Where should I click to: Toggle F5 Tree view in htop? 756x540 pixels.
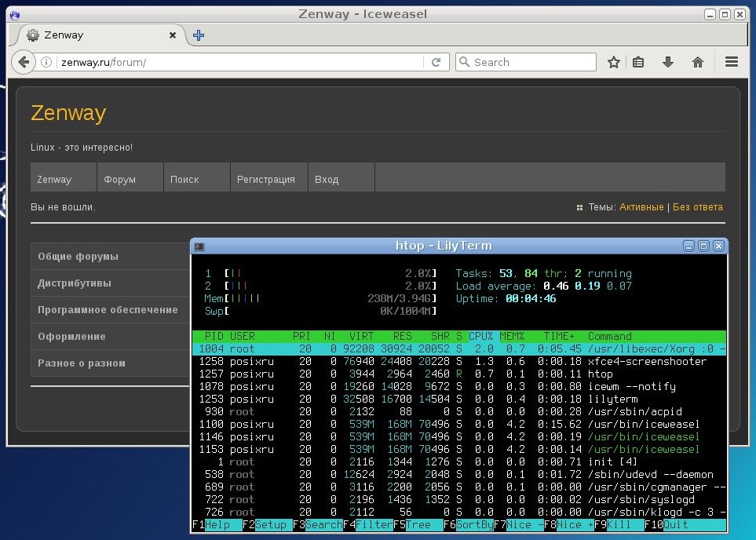coord(418,524)
